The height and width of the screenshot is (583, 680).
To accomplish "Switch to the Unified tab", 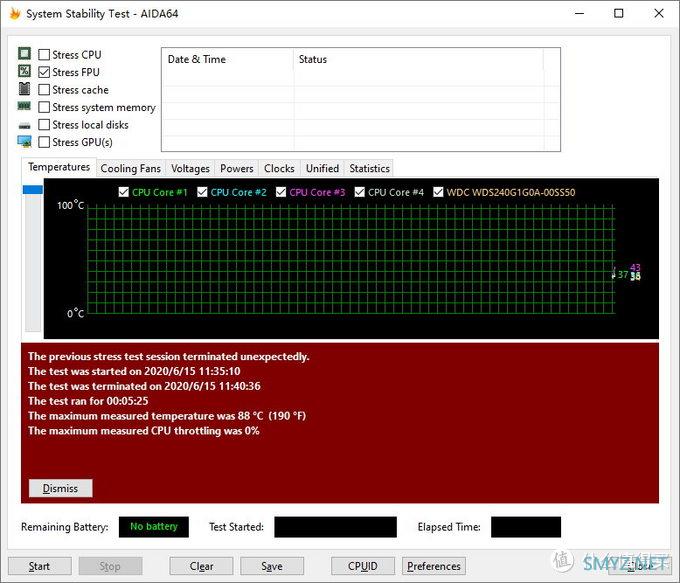I will coord(322,168).
